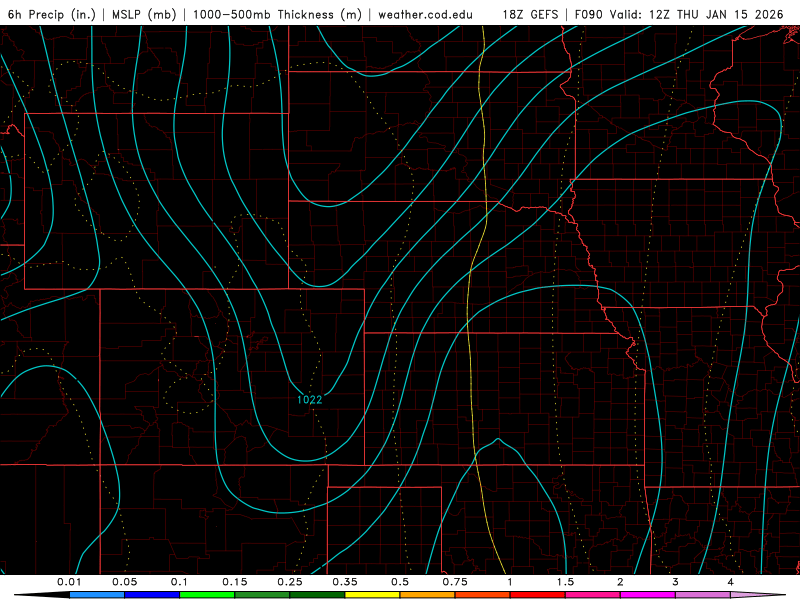
Task: Select the hot pink 1.5–2 swatch
Action: pos(593,595)
